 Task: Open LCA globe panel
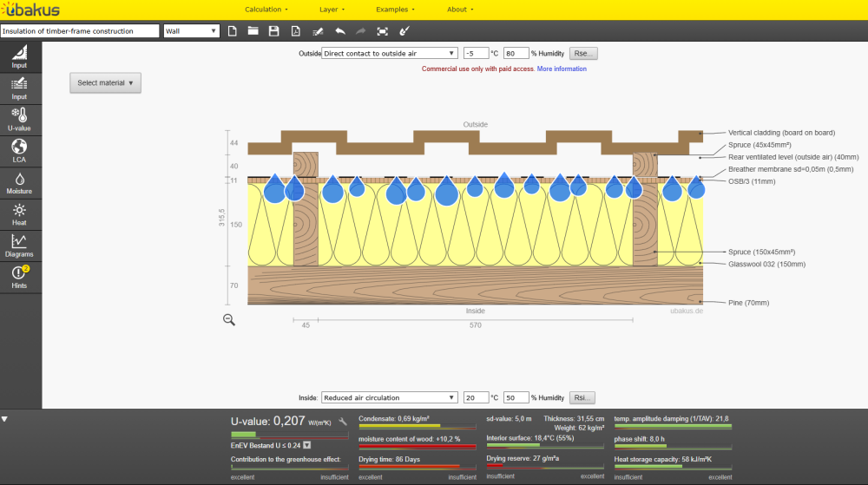(x=21, y=152)
